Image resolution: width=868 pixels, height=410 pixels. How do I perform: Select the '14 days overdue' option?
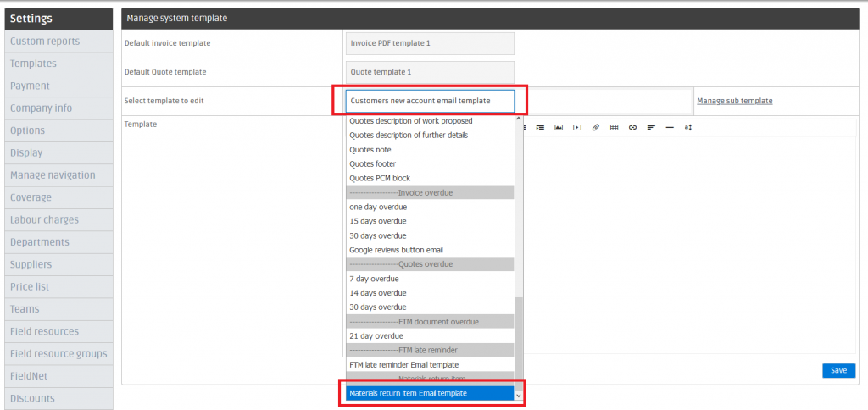(x=430, y=293)
